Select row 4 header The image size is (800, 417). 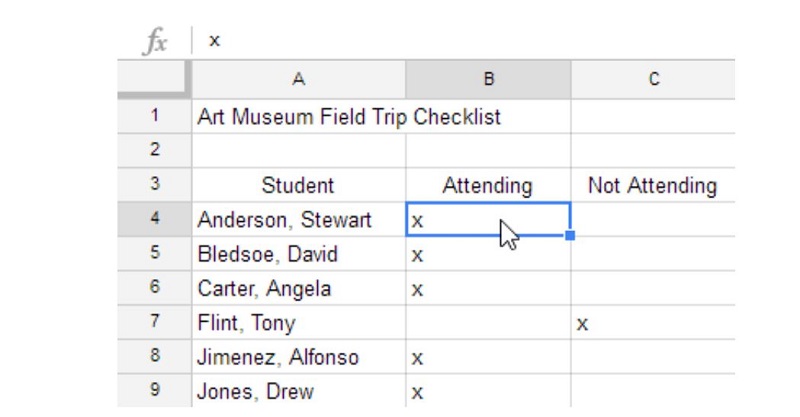tap(155, 219)
